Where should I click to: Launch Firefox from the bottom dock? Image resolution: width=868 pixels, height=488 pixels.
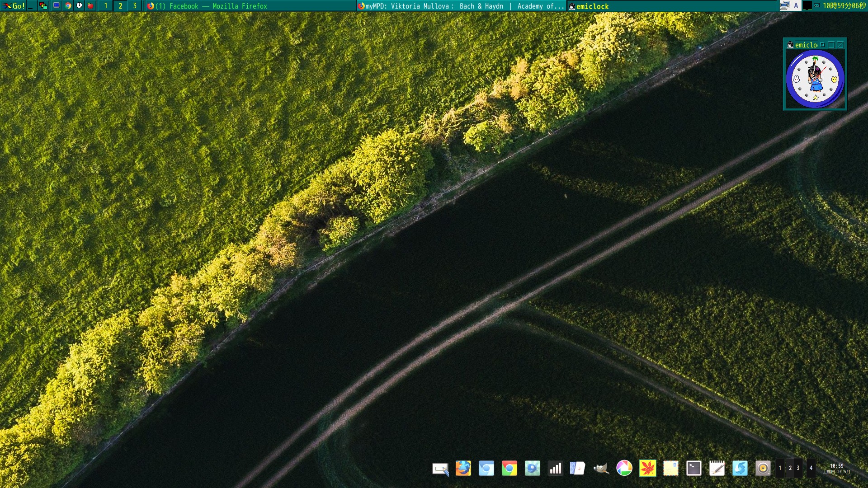[x=463, y=469]
